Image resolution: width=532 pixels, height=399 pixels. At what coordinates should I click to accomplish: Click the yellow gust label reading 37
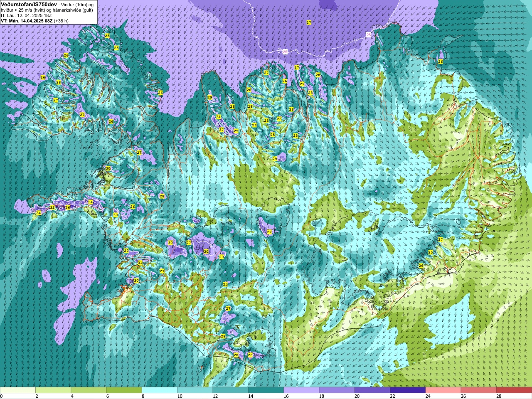222,130
